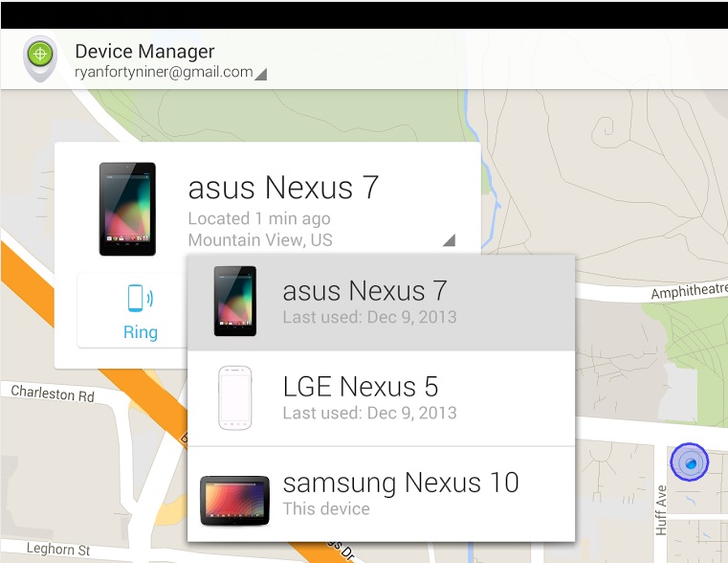Click Huff Ave label on map
The image size is (728, 563).
pos(661,510)
